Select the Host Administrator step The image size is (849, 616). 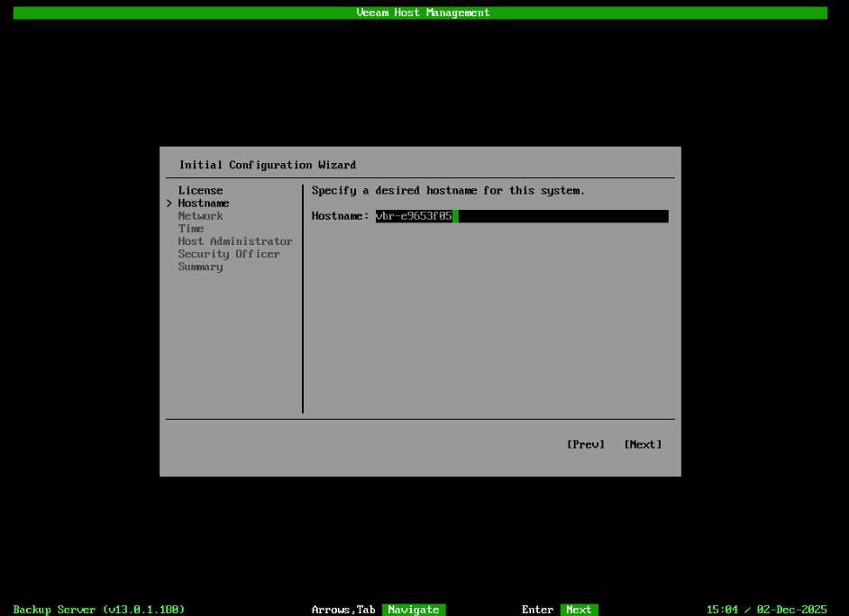pyautogui.click(x=235, y=240)
